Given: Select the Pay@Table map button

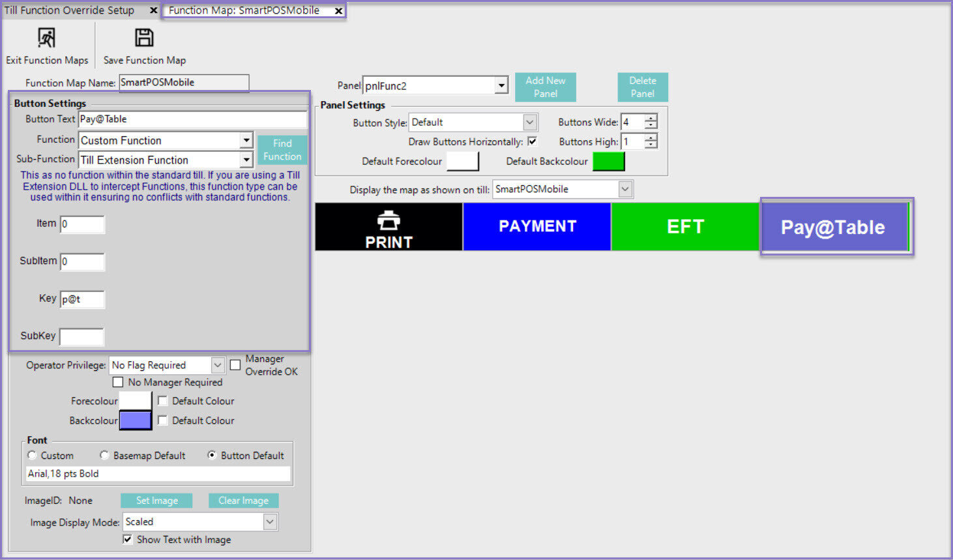Looking at the screenshot, I should point(834,227).
